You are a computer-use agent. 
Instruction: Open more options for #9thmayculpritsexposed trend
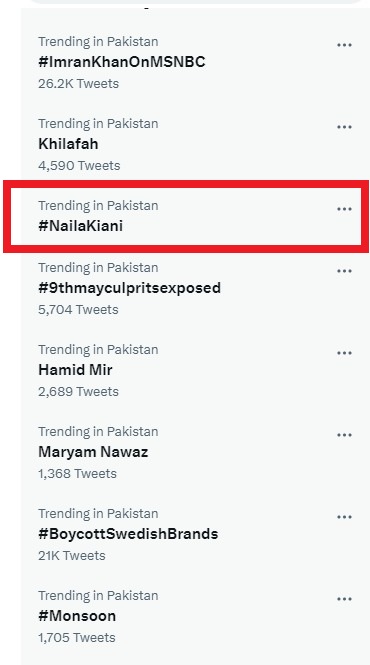click(x=344, y=271)
